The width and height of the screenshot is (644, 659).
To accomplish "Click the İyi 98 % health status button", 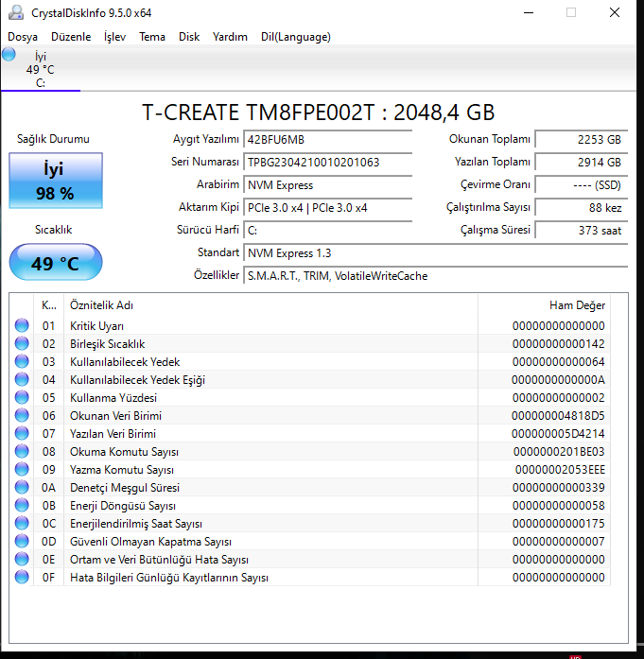I will click(56, 181).
